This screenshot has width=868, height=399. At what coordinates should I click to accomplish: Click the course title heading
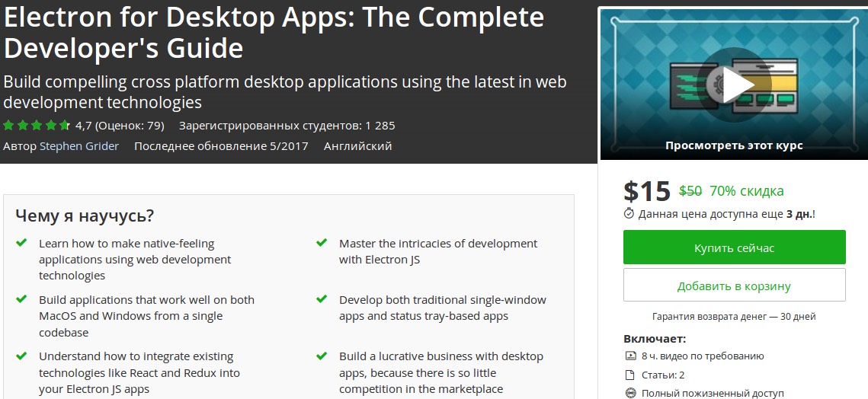tap(274, 32)
